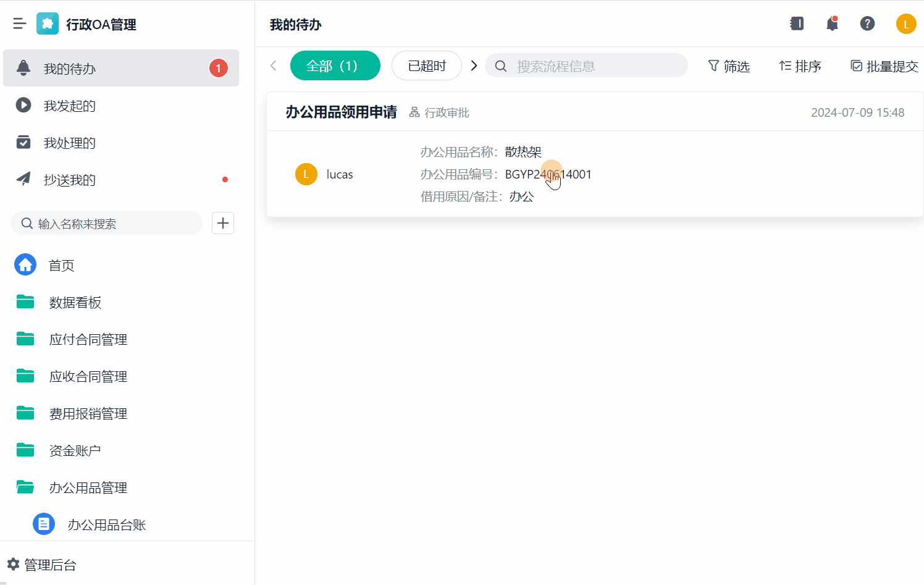Open the address book icon in header
This screenshot has width=924, height=585.
797,24
